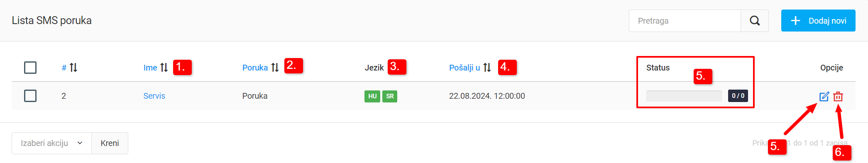
Task: Click sort arrows beside Poruka column
Action: coord(275,68)
